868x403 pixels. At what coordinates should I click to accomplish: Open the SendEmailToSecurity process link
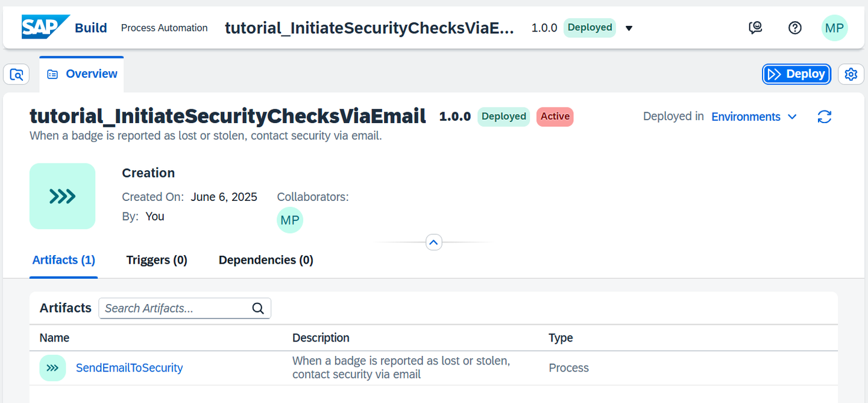click(x=130, y=368)
